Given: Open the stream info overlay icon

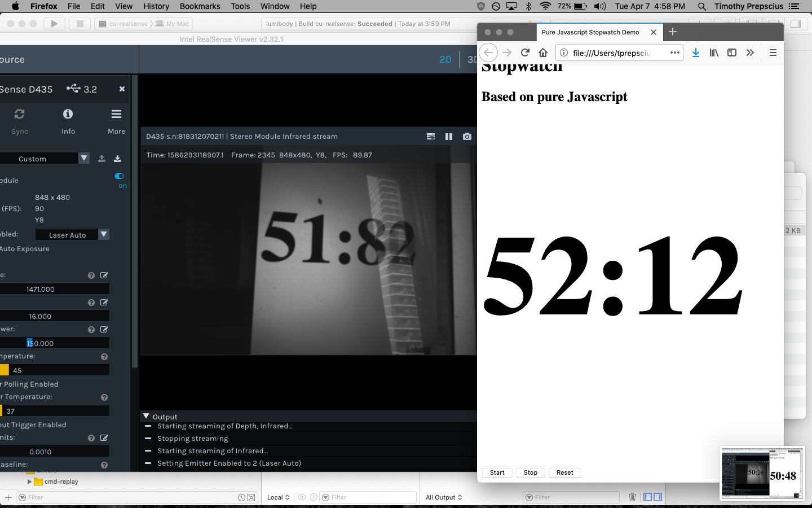Looking at the screenshot, I should [x=431, y=137].
